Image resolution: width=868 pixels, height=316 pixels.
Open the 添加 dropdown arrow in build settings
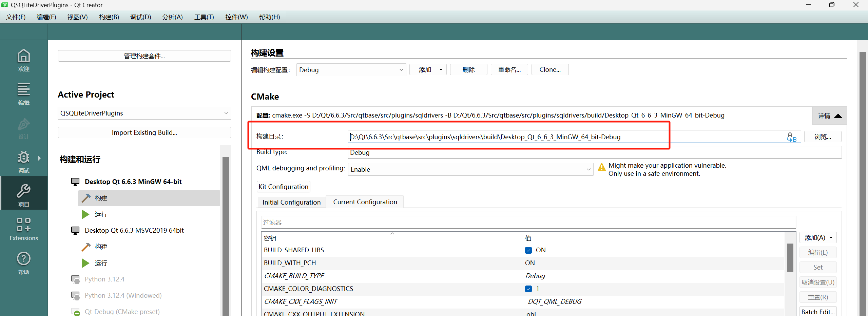pyautogui.click(x=441, y=70)
